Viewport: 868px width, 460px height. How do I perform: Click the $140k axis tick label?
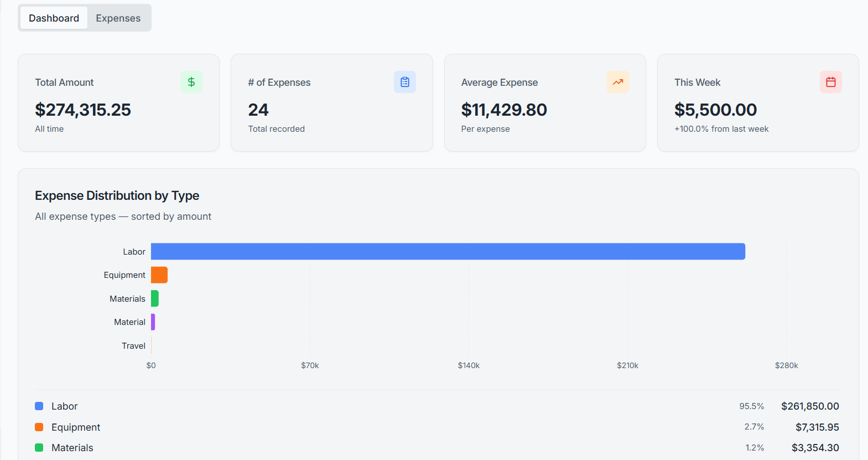pos(469,365)
